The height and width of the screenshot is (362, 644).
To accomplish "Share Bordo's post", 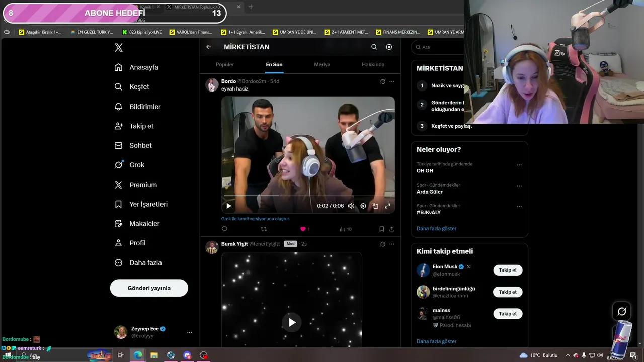I will (x=392, y=229).
